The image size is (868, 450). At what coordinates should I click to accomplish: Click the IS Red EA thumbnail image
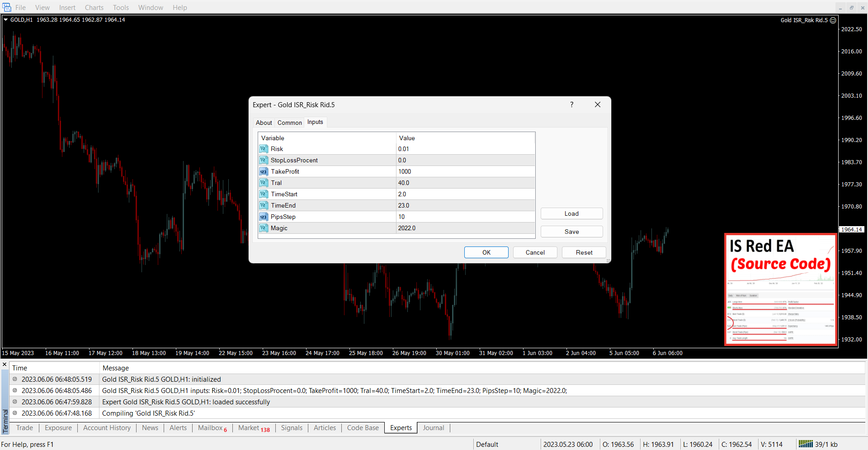click(x=781, y=289)
